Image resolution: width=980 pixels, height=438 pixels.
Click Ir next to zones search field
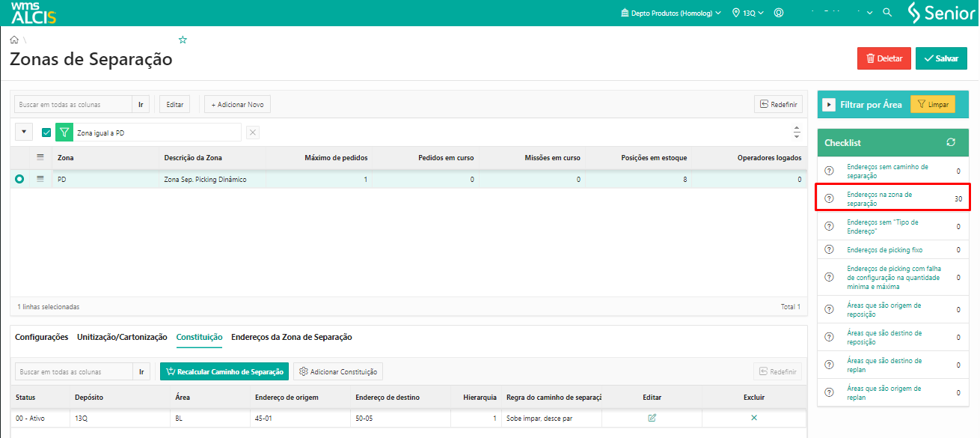141,104
